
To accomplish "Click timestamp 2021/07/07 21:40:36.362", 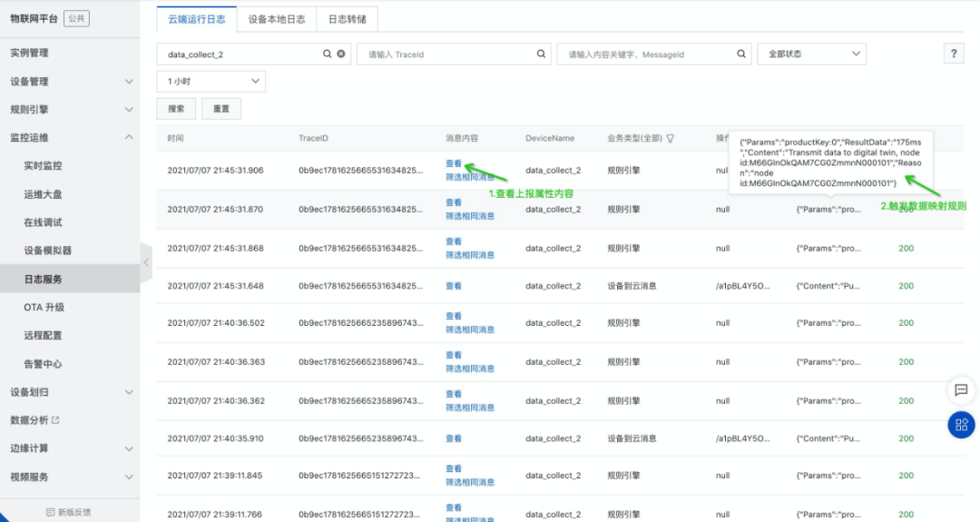I will [x=216, y=400].
